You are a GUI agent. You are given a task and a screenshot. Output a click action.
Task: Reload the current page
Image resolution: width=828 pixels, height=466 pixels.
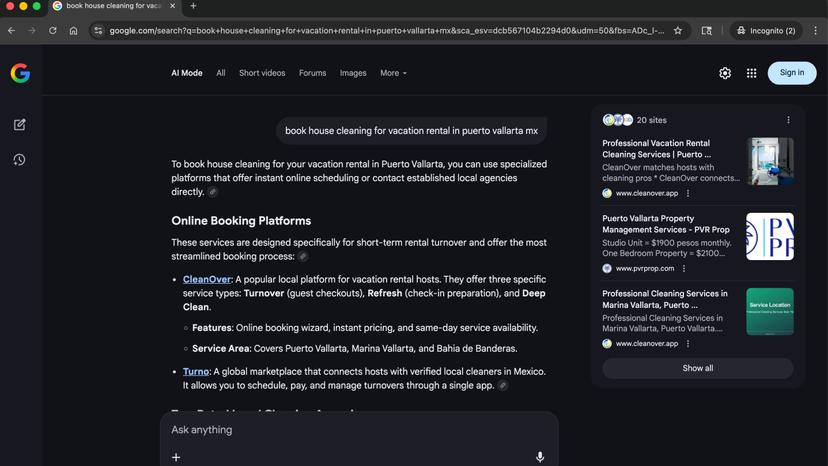53,31
